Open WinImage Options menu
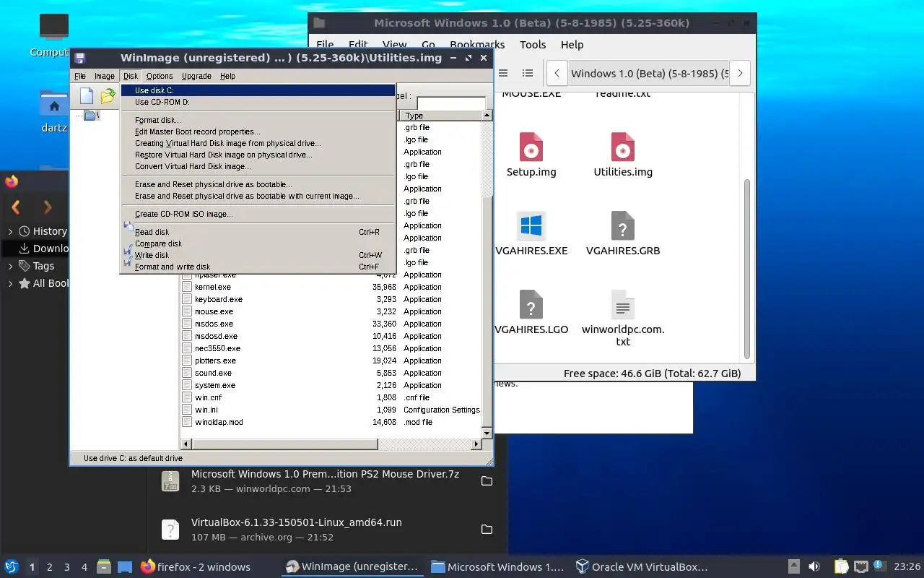Viewport: 924px width, 578px height. (x=160, y=76)
